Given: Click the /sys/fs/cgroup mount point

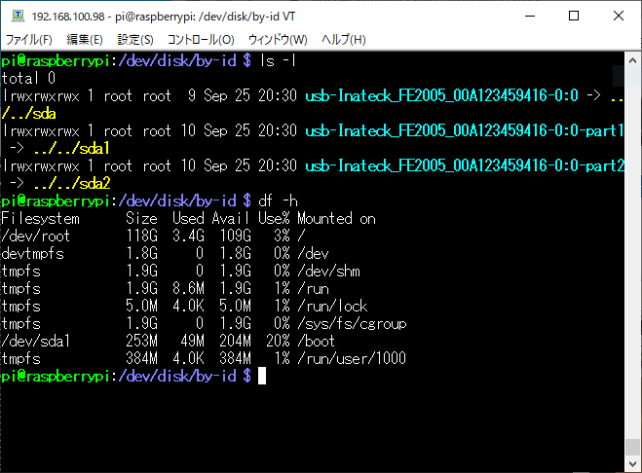Looking at the screenshot, I should pyautogui.click(x=352, y=324).
